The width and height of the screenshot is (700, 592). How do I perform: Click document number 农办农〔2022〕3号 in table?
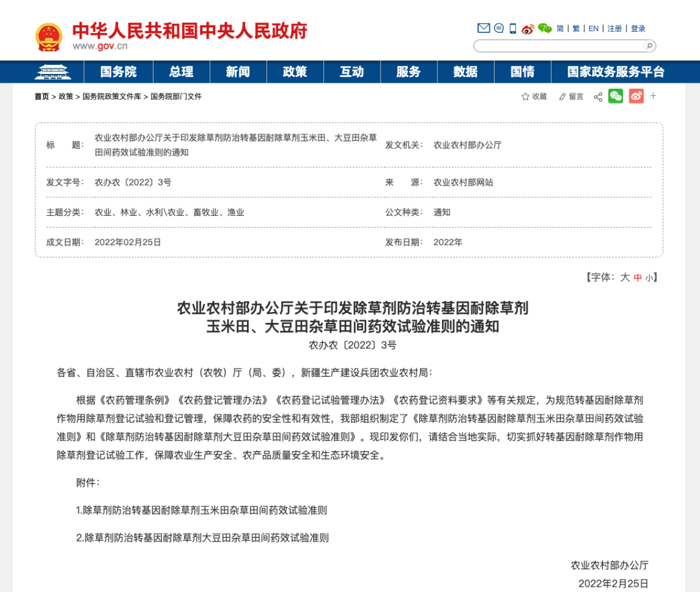click(x=133, y=182)
